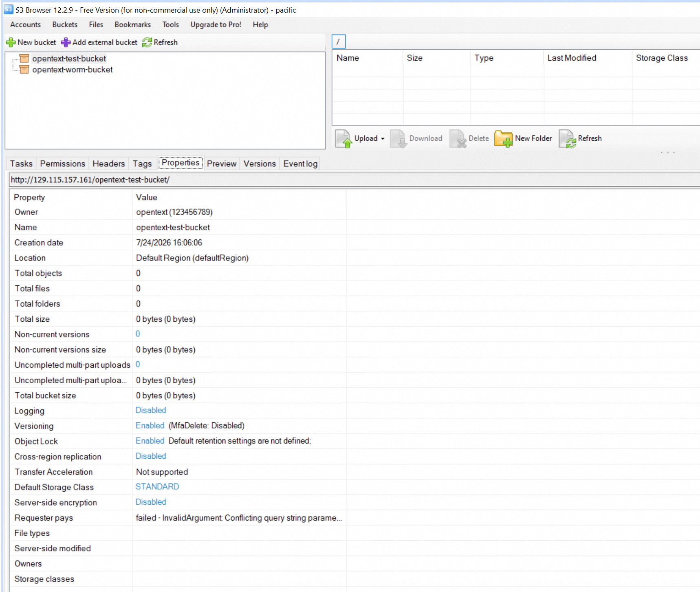Click the creation date 7/24/2026 16:06:06
Screen dimensions: 700x592
click(x=169, y=243)
